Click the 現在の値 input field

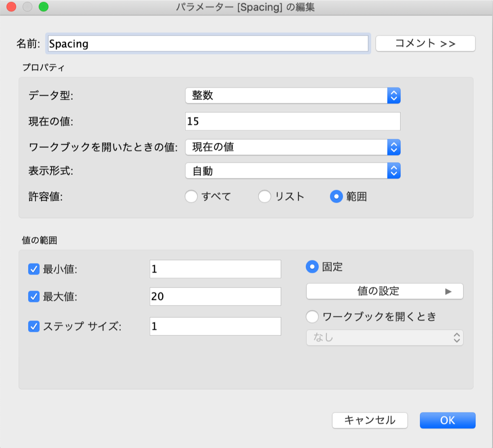[293, 121]
